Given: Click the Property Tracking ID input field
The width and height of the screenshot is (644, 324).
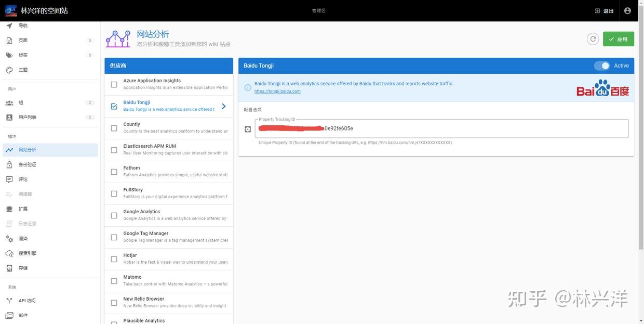Looking at the screenshot, I should [442, 128].
